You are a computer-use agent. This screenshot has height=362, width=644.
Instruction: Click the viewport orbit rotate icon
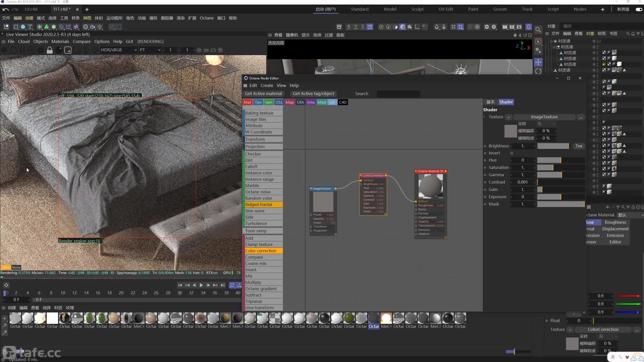(525, 35)
